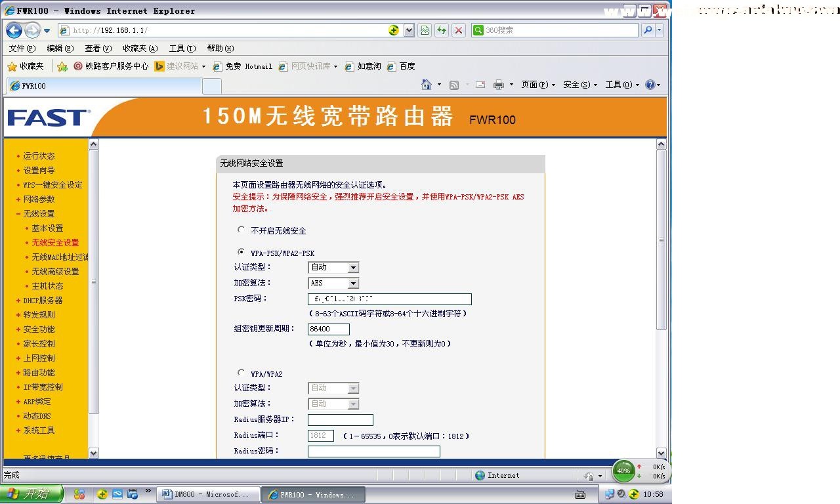Open 加密算法 dropdown showing AES
Screen dimensions: 840x504
coord(333,283)
